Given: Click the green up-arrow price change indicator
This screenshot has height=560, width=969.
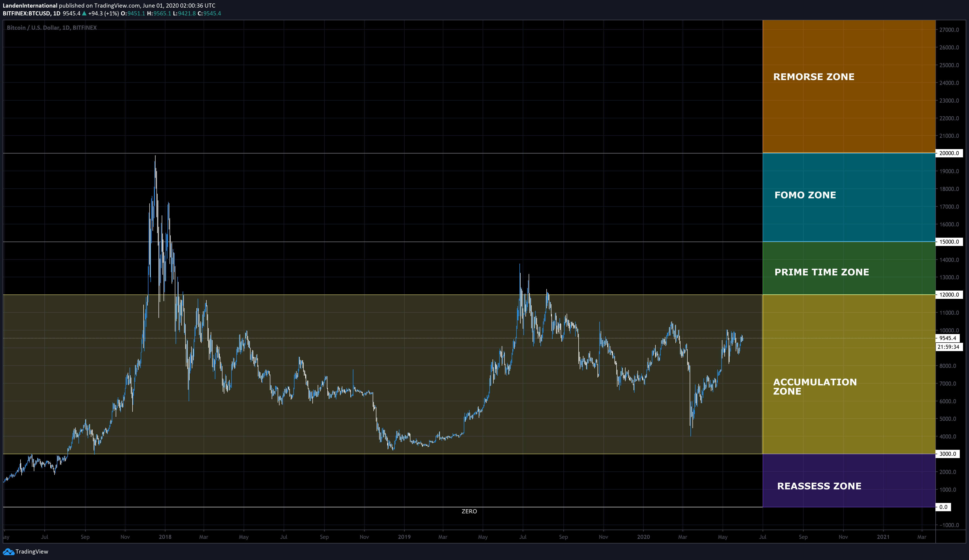Looking at the screenshot, I should 84,14.
